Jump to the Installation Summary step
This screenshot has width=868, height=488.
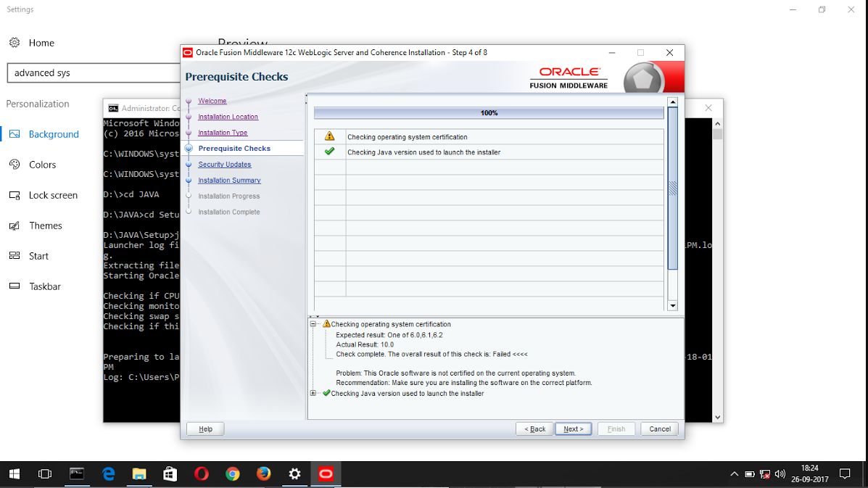tap(229, 181)
